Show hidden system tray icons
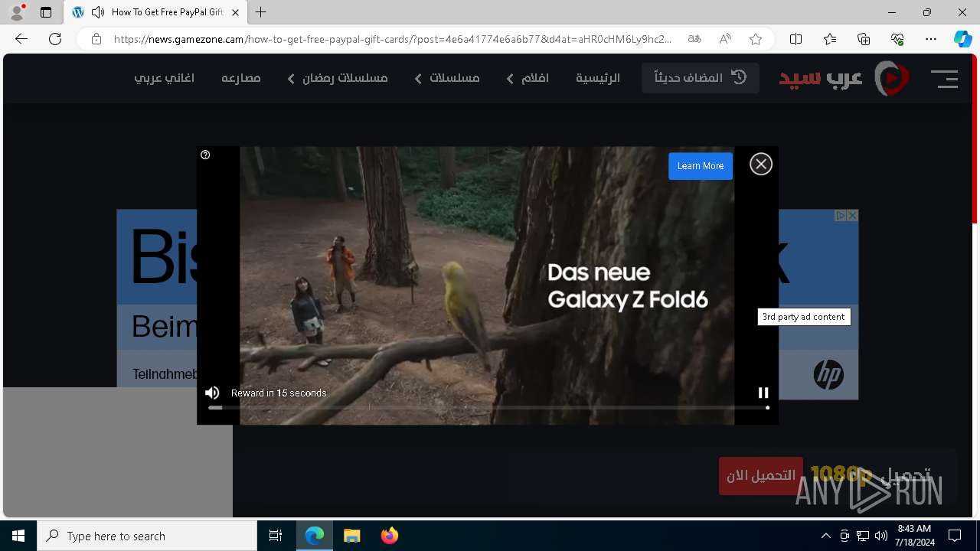This screenshot has height=551, width=980. coord(825,536)
